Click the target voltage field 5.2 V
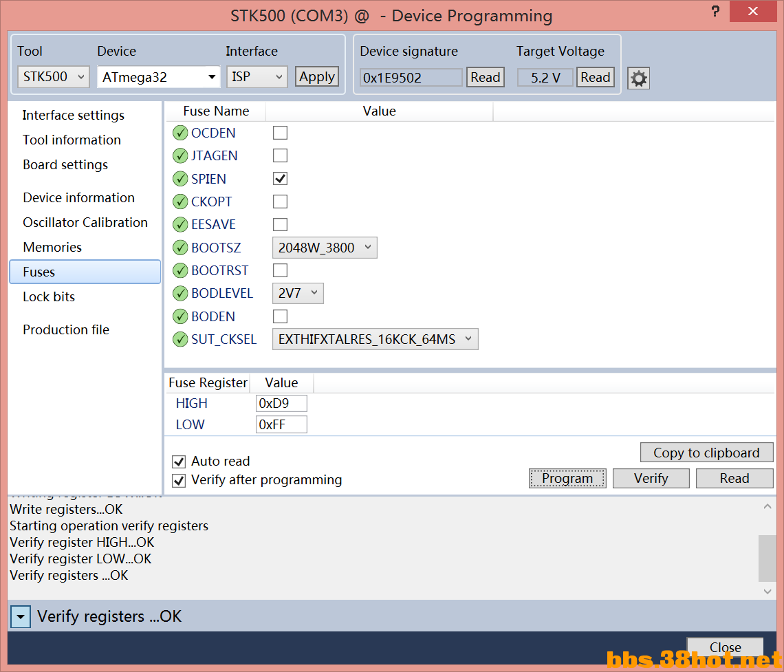The height and width of the screenshot is (672, 784). click(x=545, y=78)
